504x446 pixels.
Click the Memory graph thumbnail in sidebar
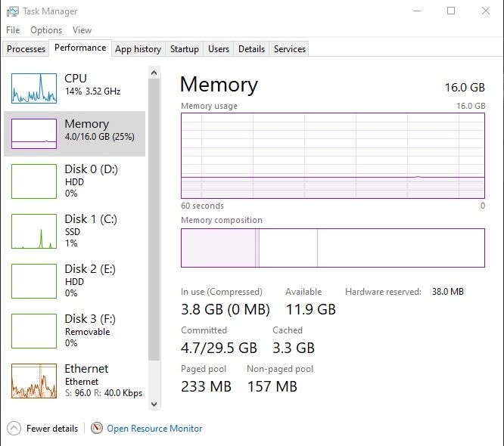(34, 134)
